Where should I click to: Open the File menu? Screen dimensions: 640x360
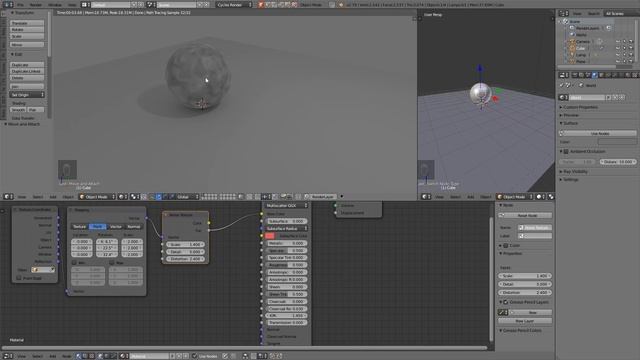coord(20,4)
